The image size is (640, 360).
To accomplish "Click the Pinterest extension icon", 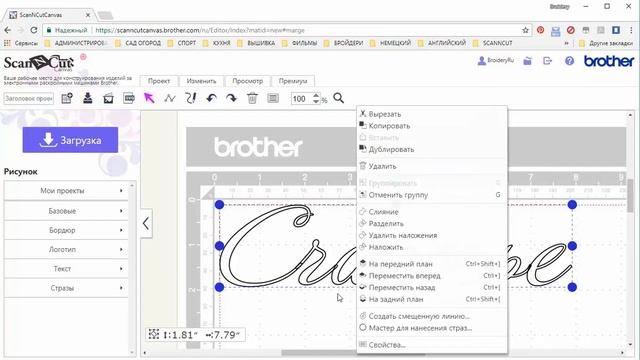I will coord(540,30).
